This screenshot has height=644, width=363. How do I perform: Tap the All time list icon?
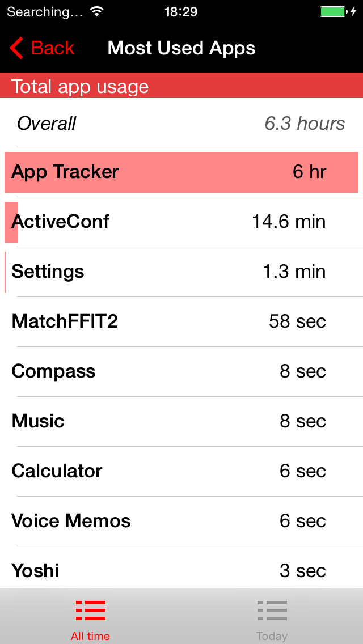(x=91, y=611)
